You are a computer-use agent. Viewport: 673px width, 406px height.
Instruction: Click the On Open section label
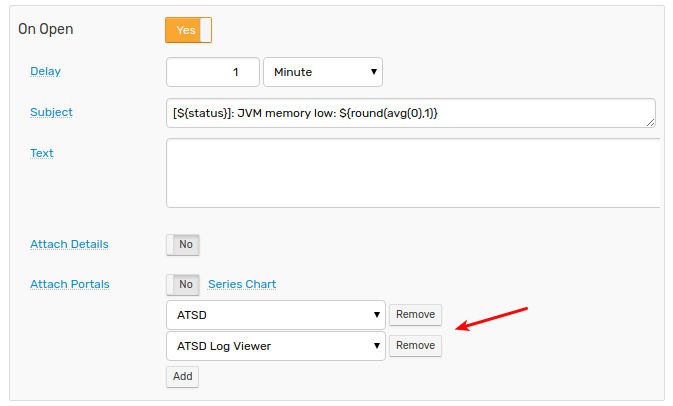[x=46, y=29]
